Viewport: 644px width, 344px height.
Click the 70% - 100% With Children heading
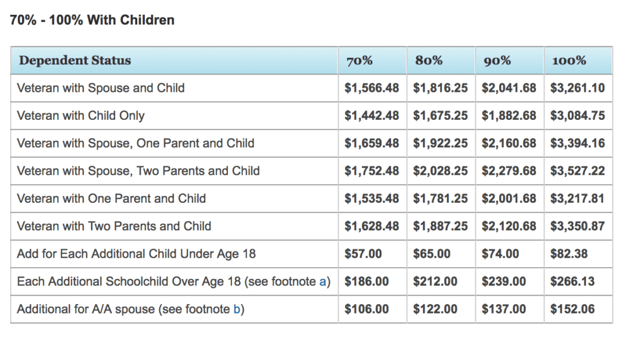click(x=92, y=20)
